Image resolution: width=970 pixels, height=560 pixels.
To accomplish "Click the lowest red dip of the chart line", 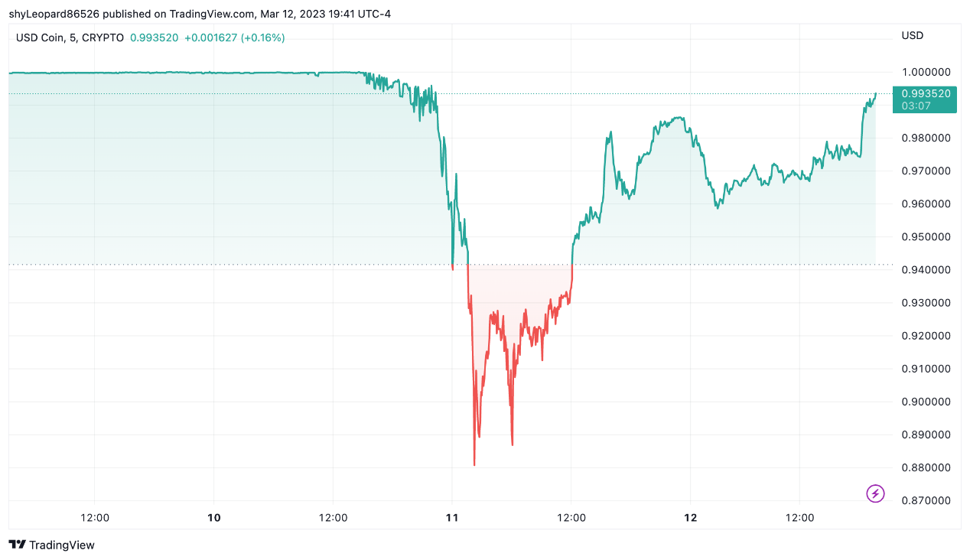I will 474,464.
